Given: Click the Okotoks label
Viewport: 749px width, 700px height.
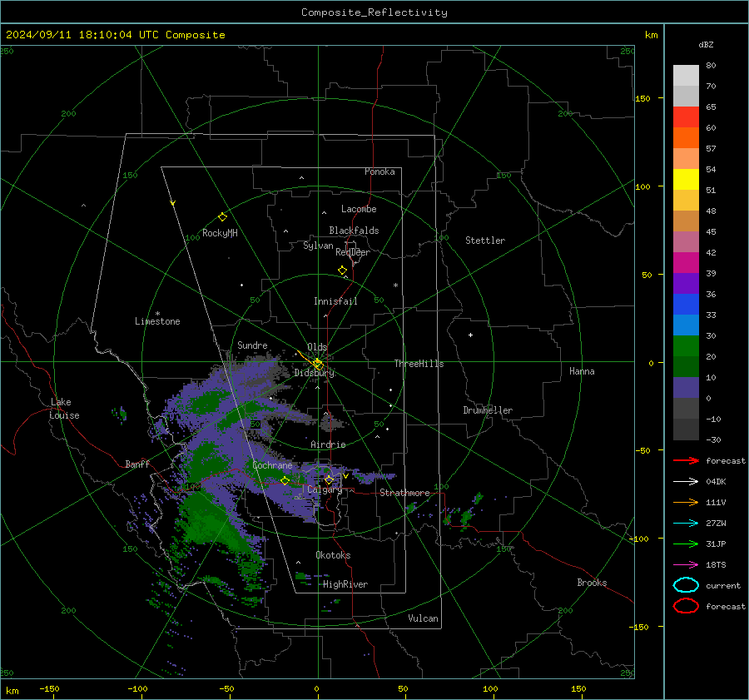Looking at the screenshot, I should point(333,555).
